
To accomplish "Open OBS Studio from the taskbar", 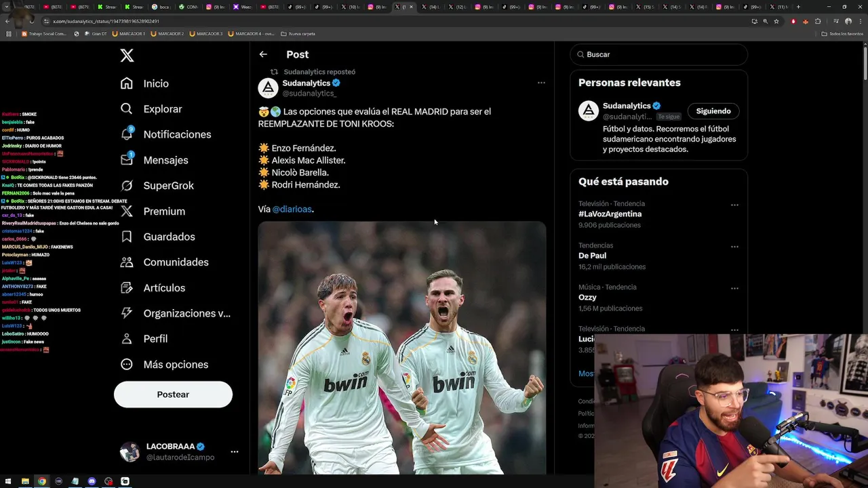I will tap(108, 481).
